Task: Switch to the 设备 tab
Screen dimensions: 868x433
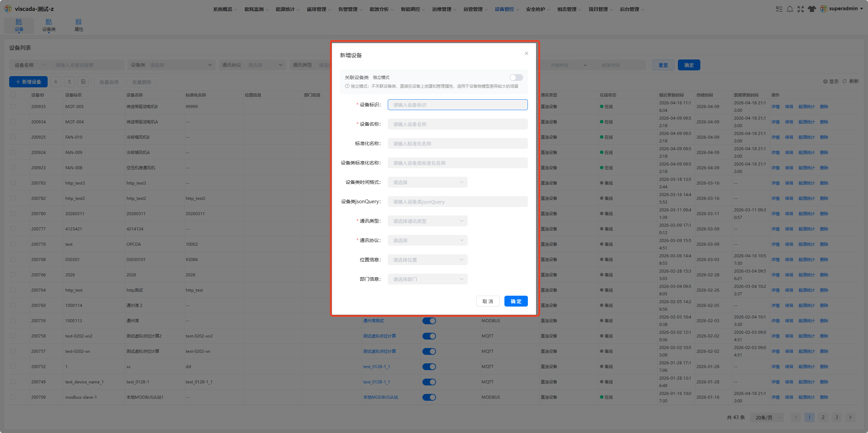Action: pyautogui.click(x=19, y=25)
